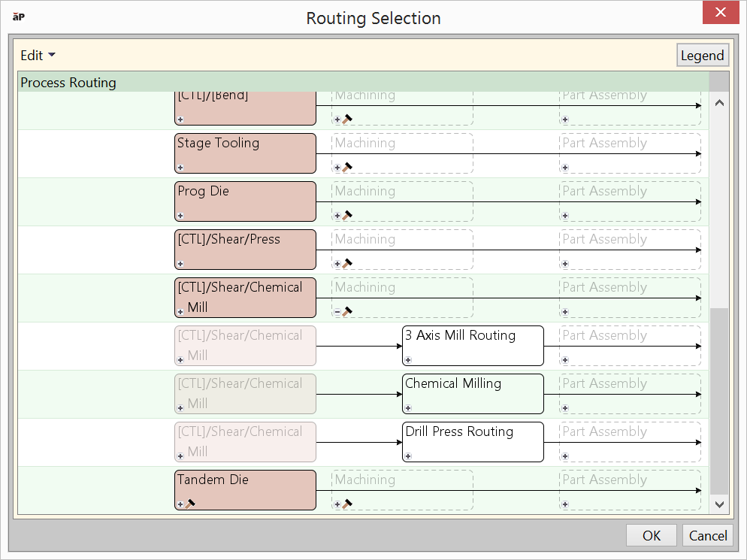Viewport: 747px width, 560px height.
Task: Click hammer icon in Tandem Die's Machining box
Action: [347, 504]
